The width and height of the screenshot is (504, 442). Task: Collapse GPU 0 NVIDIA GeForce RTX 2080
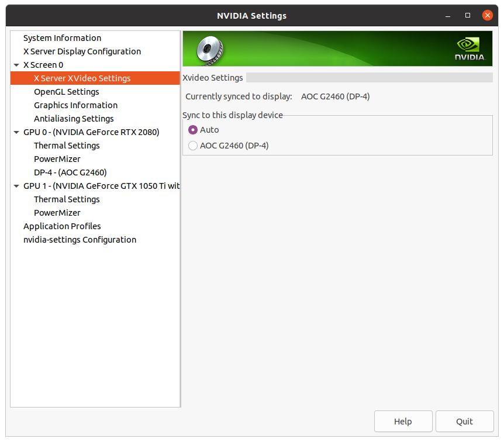(16, 132)
